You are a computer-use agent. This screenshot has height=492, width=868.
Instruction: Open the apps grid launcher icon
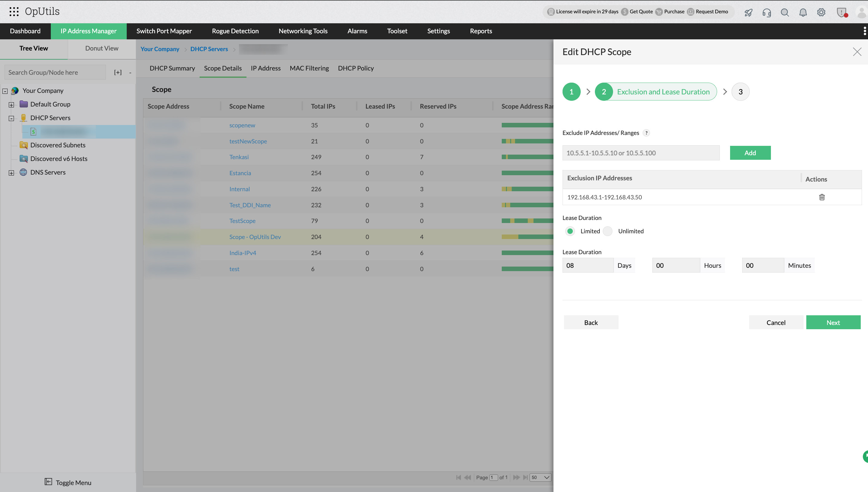coord(14,11)
